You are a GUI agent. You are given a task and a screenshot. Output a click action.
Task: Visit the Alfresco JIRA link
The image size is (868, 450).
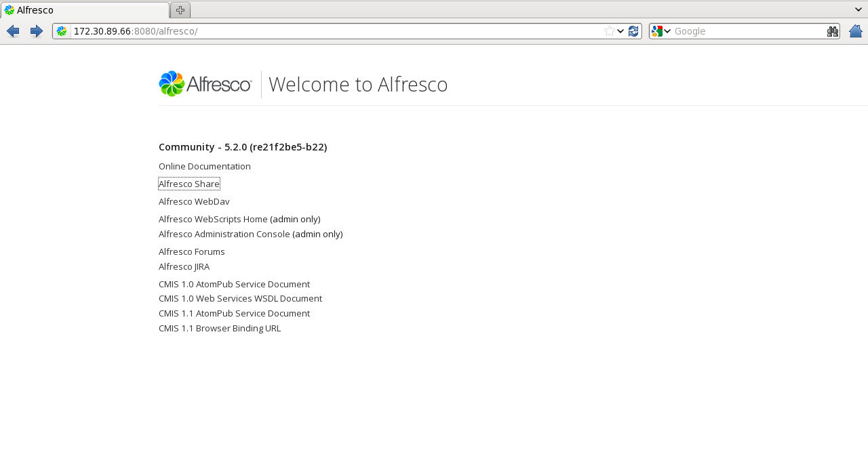[x=184, y=266]
